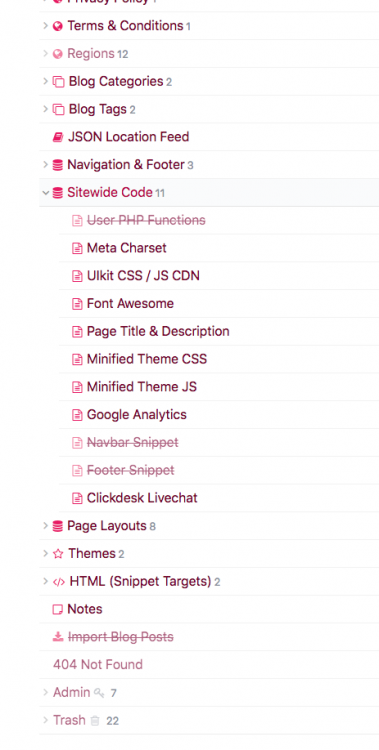379x750 pixels.
Task: Click database icon beside Page Layouts
Action: 57,526
